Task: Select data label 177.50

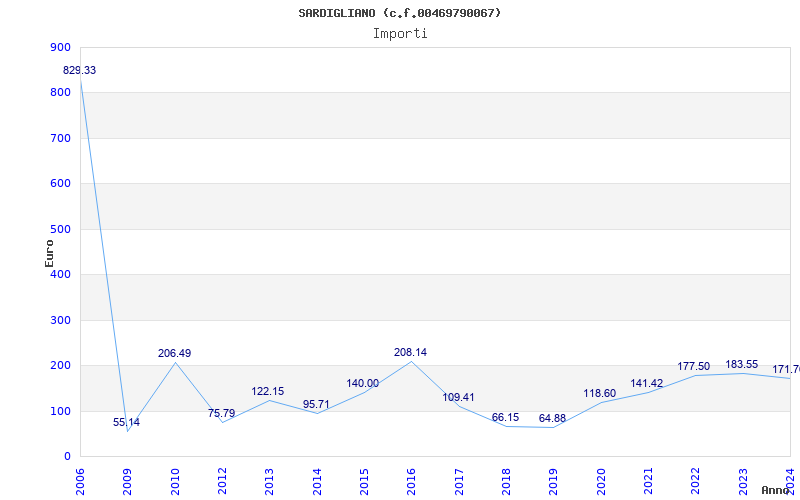Action: tap(693, 366)
